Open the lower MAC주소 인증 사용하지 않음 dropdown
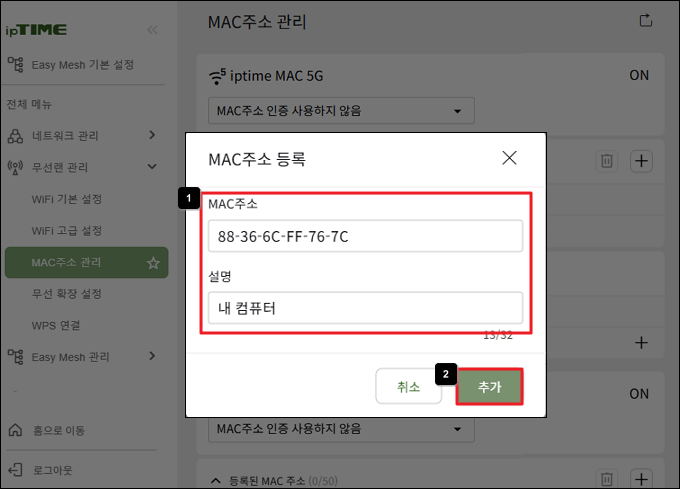Screen dimensions: 680x489 point(341,429)
